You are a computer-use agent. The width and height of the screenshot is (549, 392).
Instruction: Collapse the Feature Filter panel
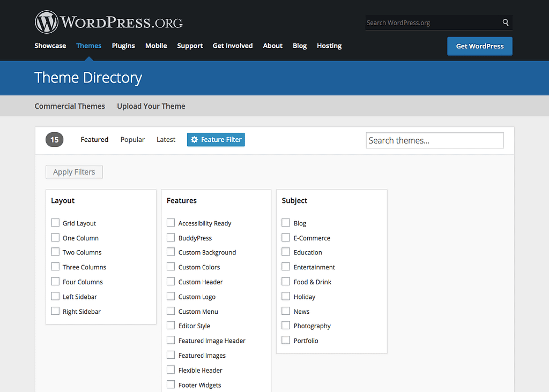216,140
